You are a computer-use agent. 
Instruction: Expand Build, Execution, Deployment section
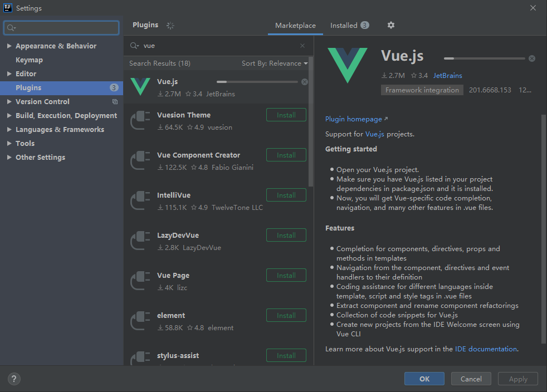pos(9,115)
